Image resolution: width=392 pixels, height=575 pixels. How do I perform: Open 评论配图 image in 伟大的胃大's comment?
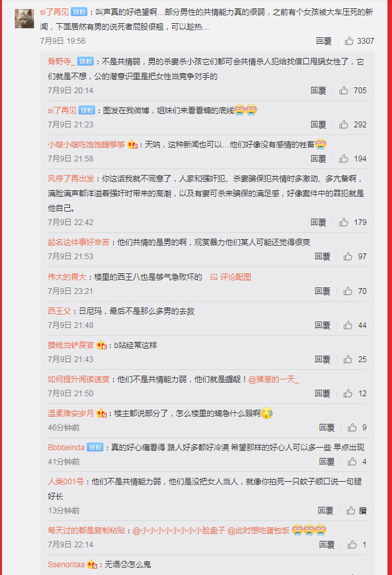click(231, 277)
